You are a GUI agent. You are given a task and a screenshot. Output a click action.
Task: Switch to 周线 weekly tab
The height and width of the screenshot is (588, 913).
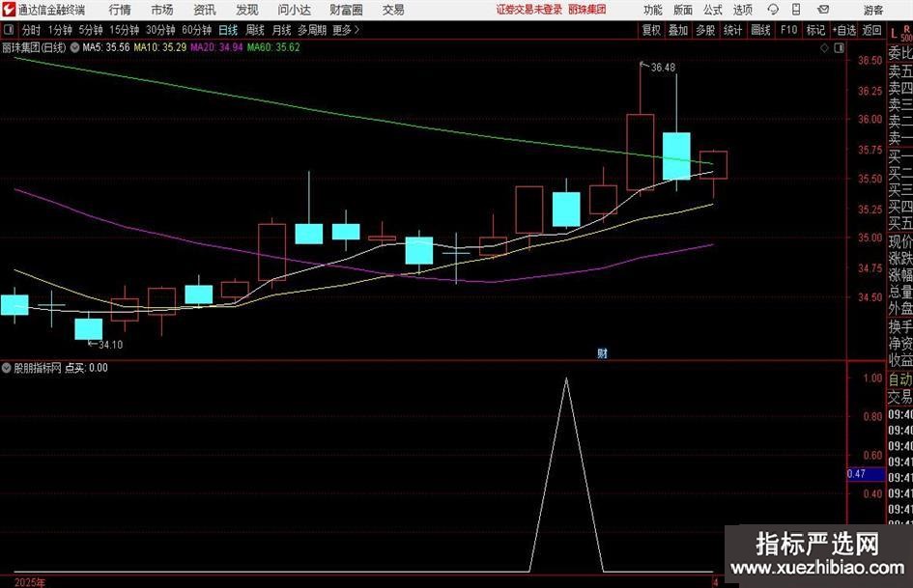[254, 30]
